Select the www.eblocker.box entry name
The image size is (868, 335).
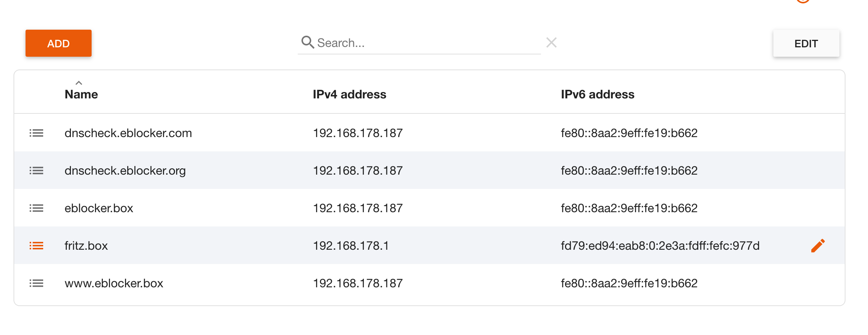pyautogui.click(x=114, y=283)
